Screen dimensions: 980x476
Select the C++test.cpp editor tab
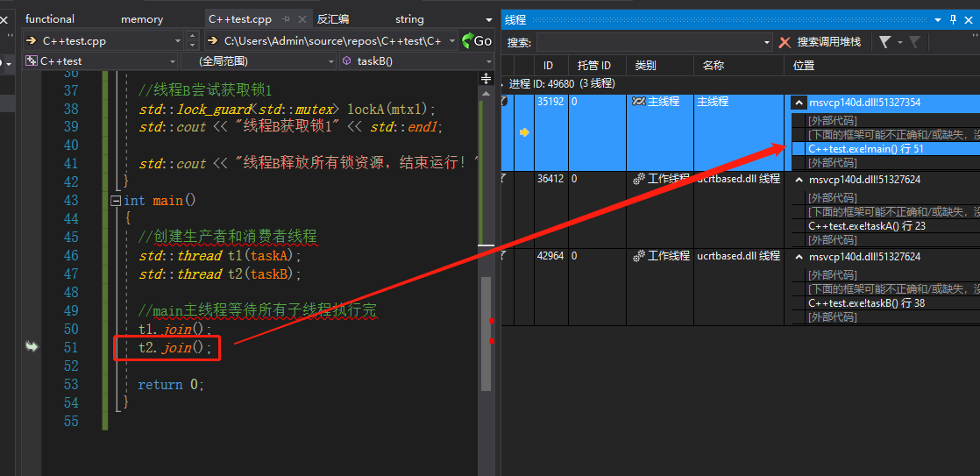pyautogui.click(x=240, y=18)
